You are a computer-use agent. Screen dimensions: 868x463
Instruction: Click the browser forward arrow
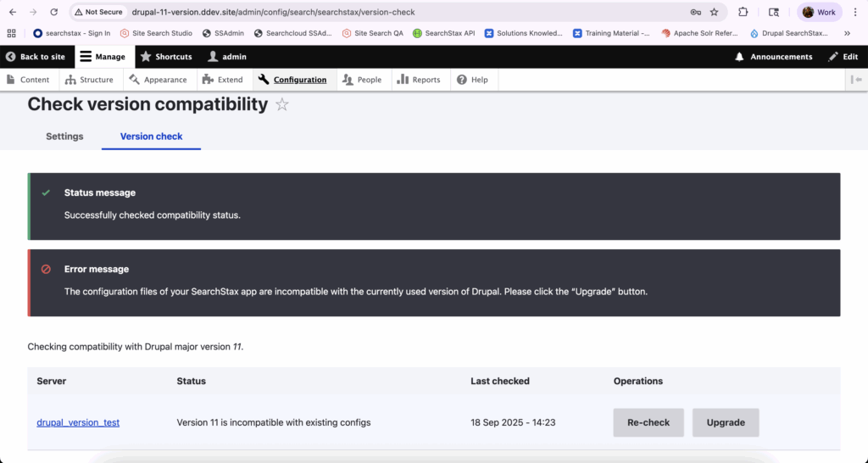(33, 12)
